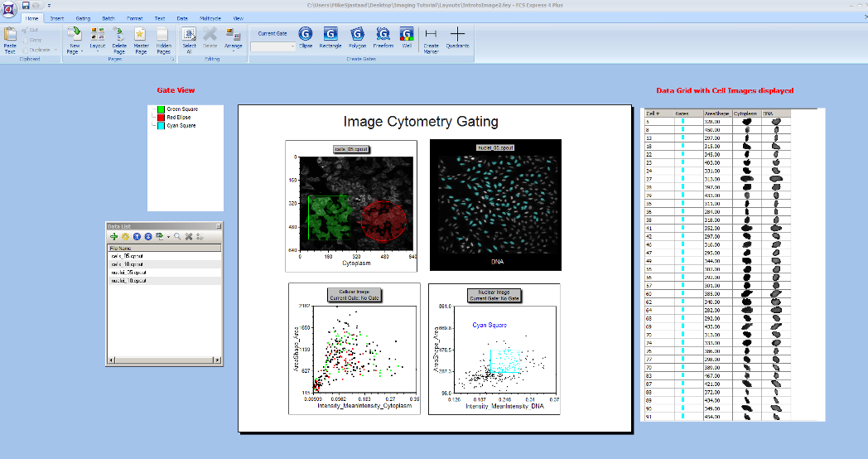
Task: Click the red swatch of Red Ellipse gate
Action: pos(161,118)
